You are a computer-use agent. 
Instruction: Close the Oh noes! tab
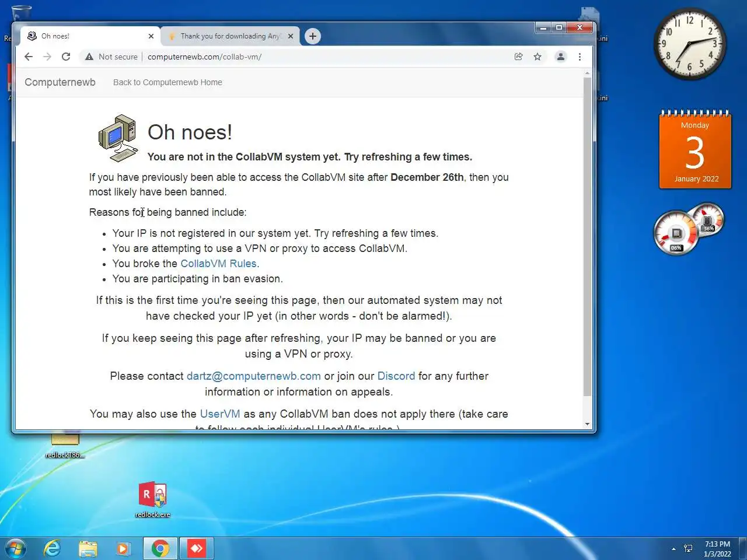(151, 36)
